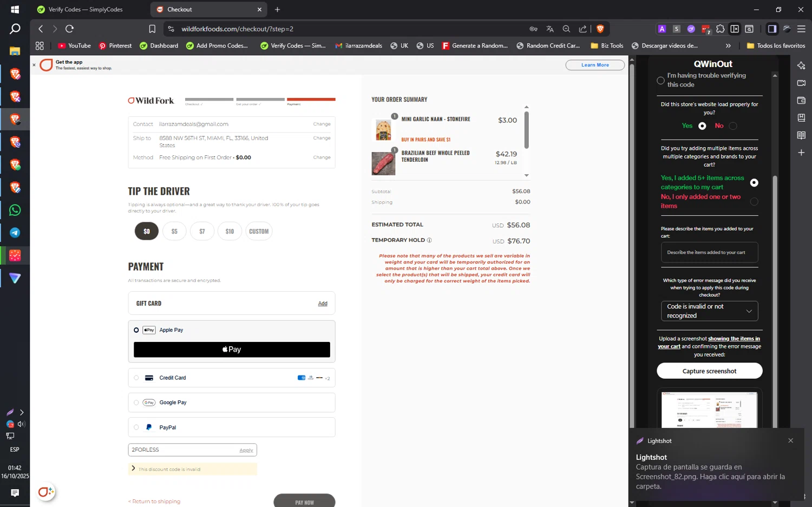This screenshot has height=507, width=812.
Task: Open the translate page icon
Action: pyautogui.click(x=550, y=29)
